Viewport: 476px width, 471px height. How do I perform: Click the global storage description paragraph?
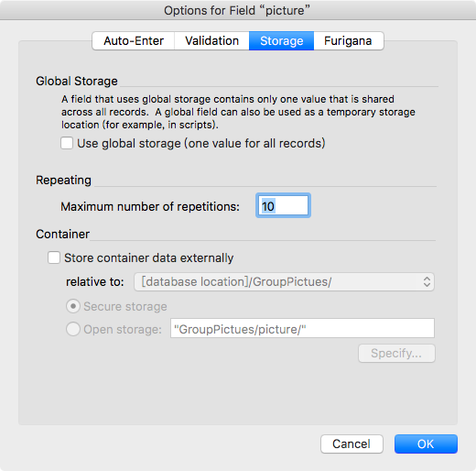pyautogui.click(x=238, y=112)
